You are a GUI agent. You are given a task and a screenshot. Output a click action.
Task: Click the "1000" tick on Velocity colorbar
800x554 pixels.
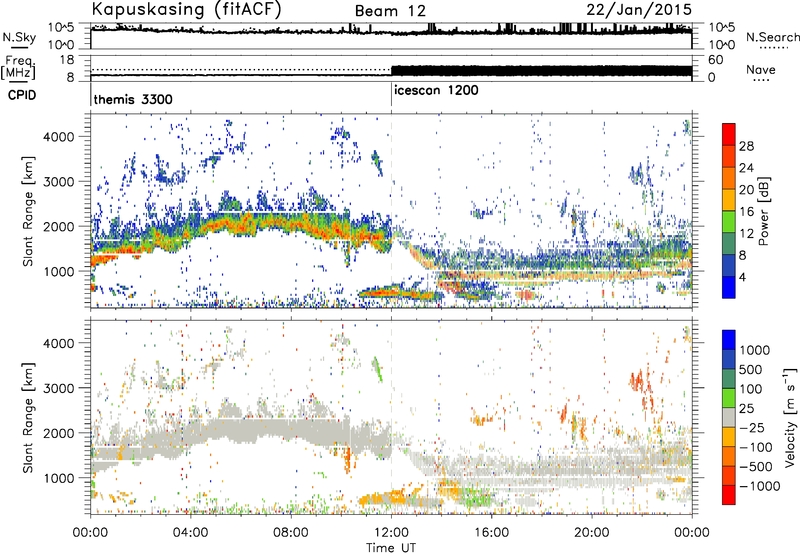(754, 350)
